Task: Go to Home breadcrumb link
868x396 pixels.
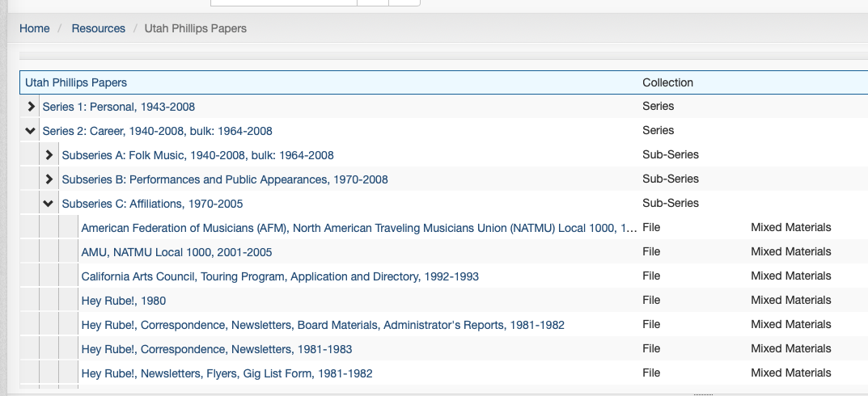Action: (x=35, y=28)
